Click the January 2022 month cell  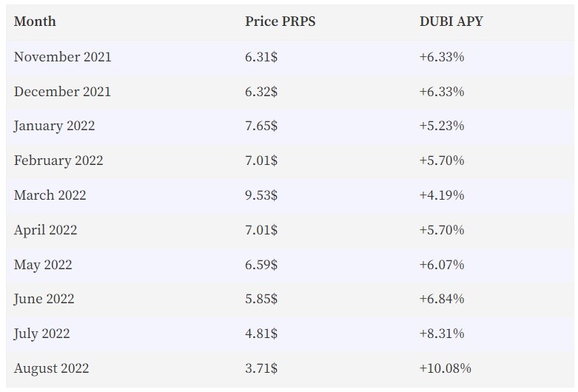54,126
